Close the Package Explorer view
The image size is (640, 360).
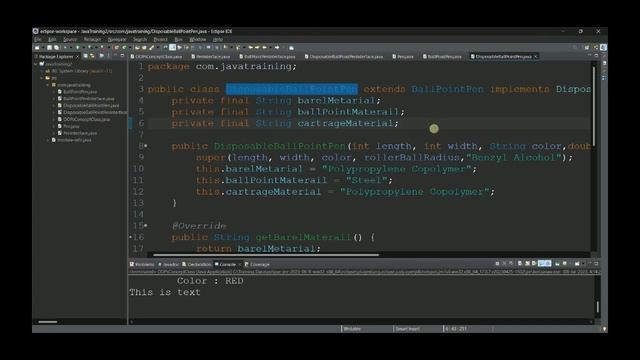pyautogui.click(x=77, y=56)
